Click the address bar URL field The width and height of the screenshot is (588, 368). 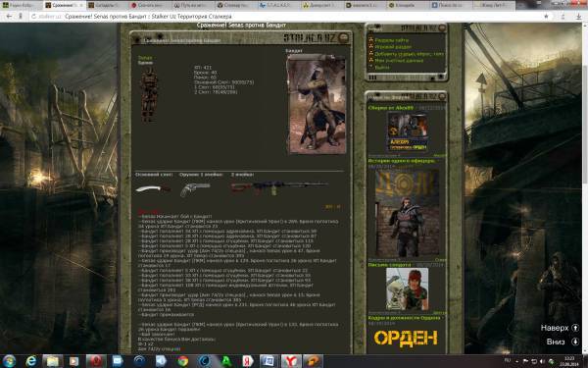coord(285,17)
